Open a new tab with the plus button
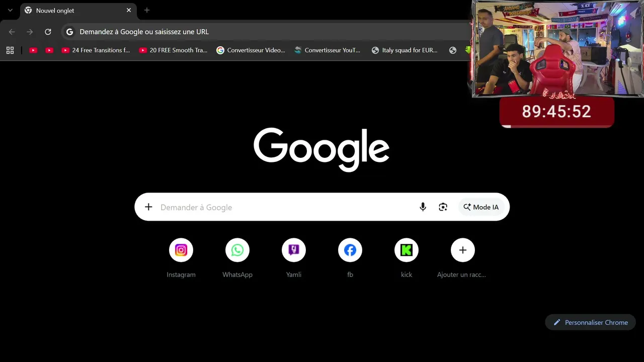 tap(147, 10)
